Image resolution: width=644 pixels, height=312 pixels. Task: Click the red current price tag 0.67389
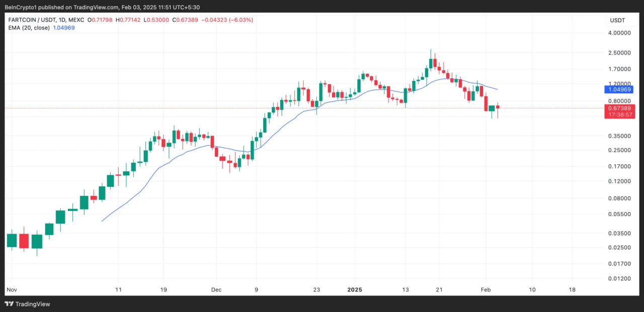[x=619, y=108]
